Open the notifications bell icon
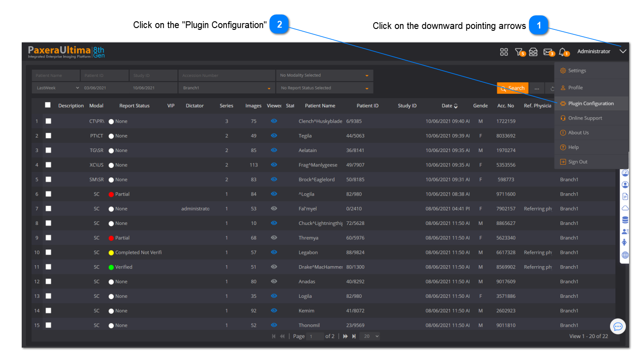The image size is (644, 358). pyautogui.click(x=563, y=52)
